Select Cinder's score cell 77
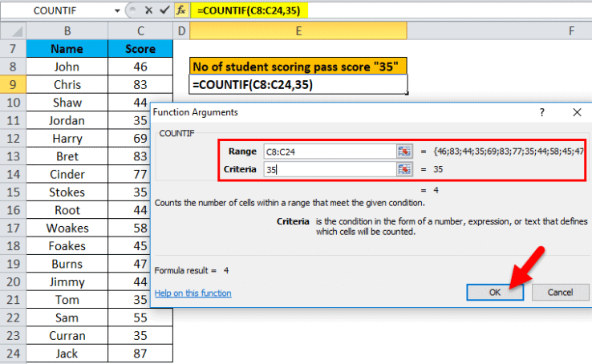This screenshot has height=364, width=592. coord(129,174)
